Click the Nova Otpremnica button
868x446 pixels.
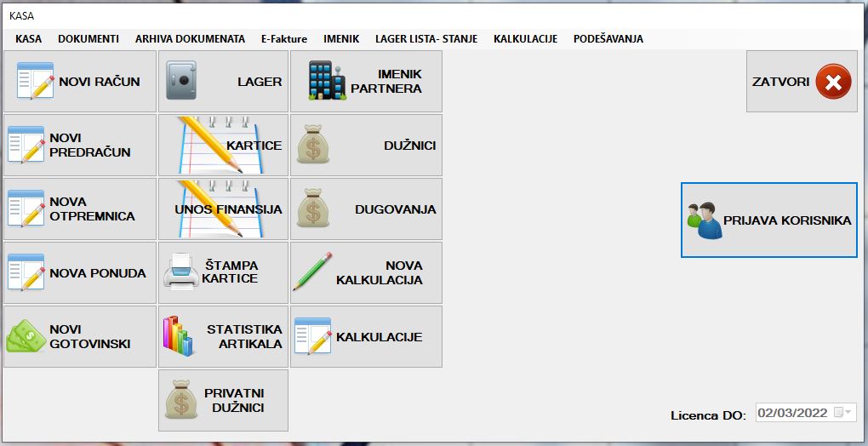point(79,209)
